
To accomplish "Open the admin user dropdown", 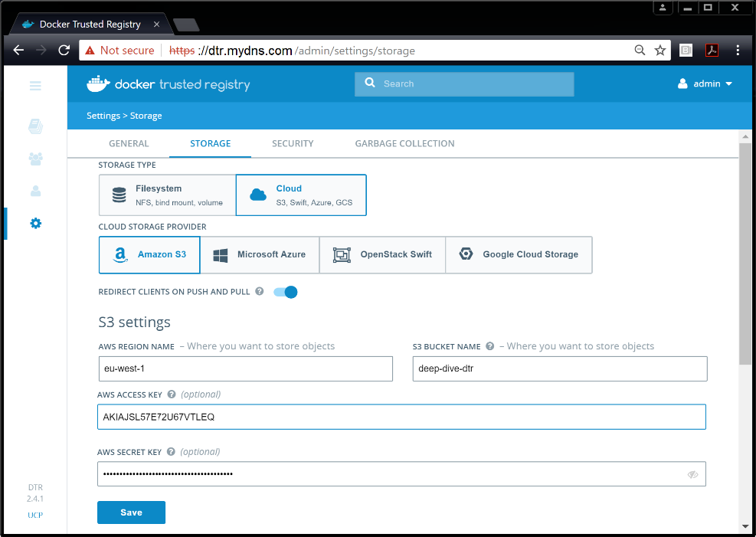I will click(705, 84).
